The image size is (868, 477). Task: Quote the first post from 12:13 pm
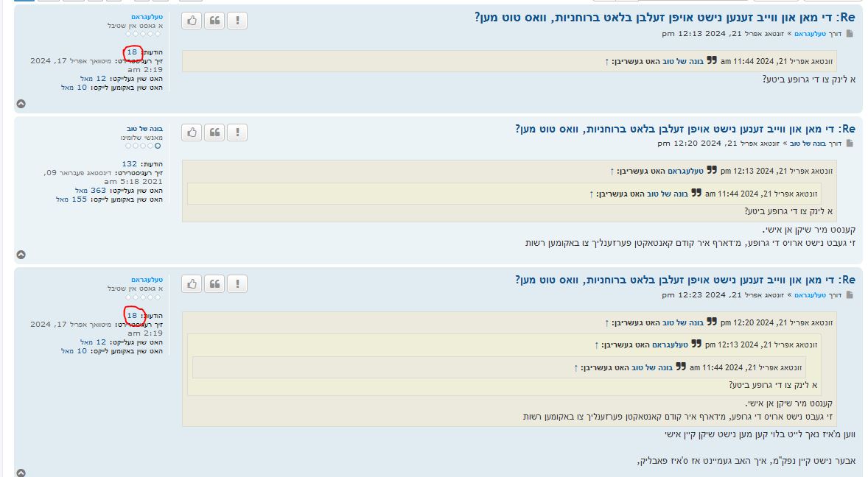[x=214, y=21]
